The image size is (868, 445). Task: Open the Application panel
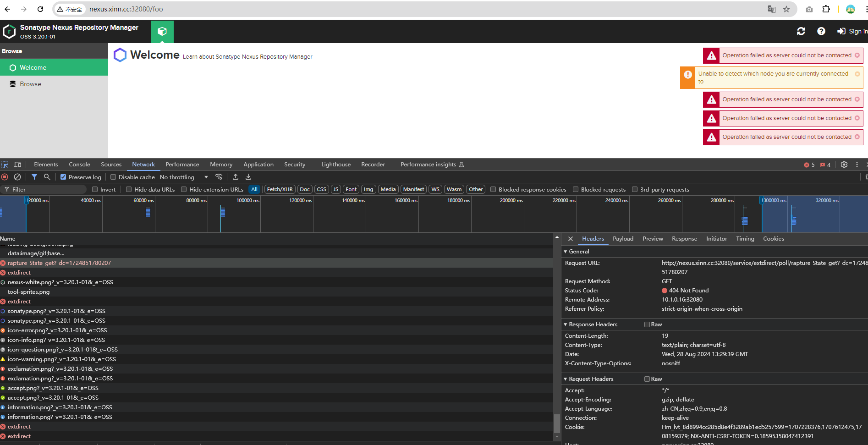(258, 165)
